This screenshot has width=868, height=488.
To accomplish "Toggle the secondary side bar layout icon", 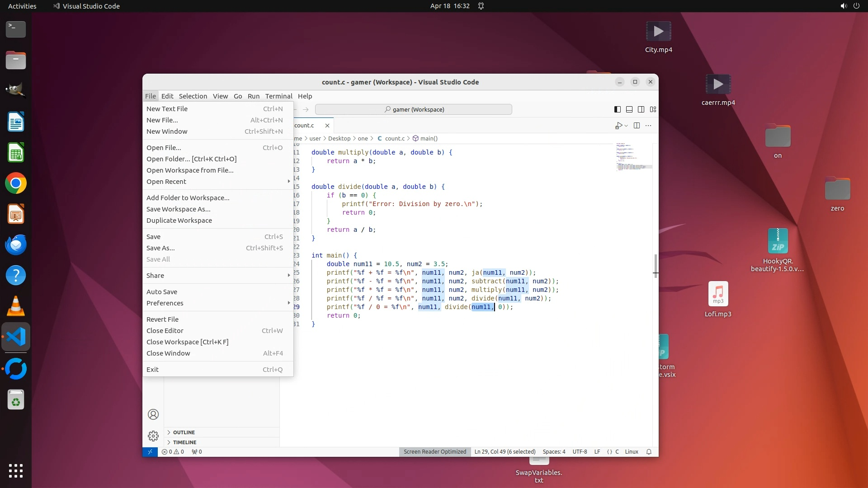I will click(x=641, y=109).
